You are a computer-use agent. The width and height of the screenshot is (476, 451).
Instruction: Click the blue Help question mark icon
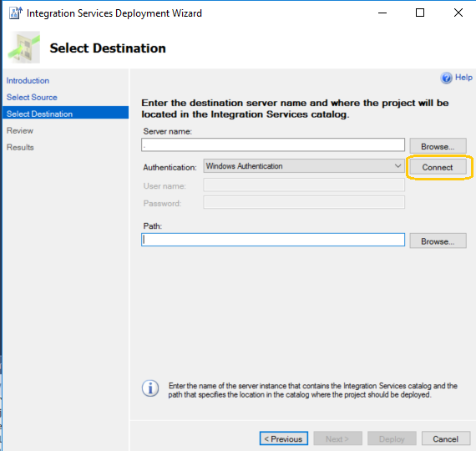[x=446, y=78]
